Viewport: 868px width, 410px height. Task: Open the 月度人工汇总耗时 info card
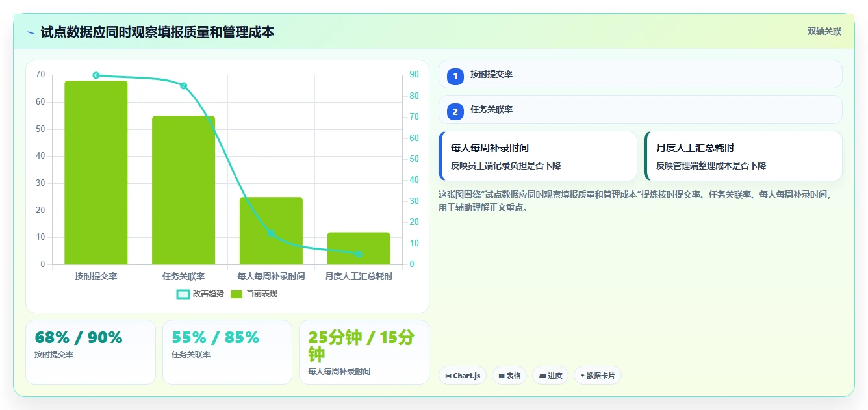(x=743, y=156)
